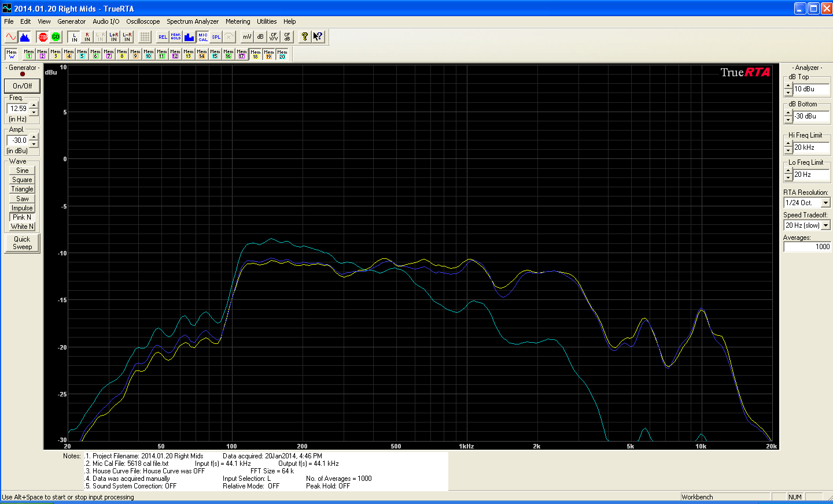Click the generator Freq. input field
The height and width of the screenshot is (504, 833).
(x=18, y=108)
